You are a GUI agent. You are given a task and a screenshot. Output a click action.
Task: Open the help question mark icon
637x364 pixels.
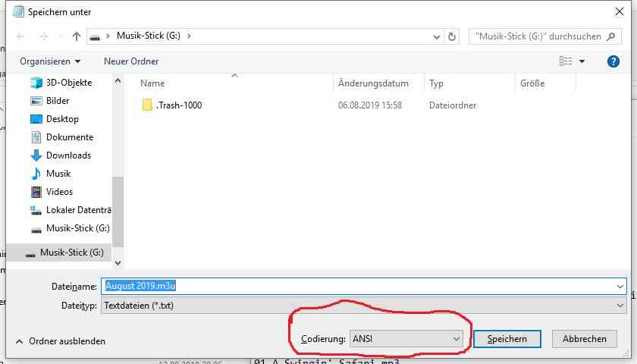click(613, 61)
